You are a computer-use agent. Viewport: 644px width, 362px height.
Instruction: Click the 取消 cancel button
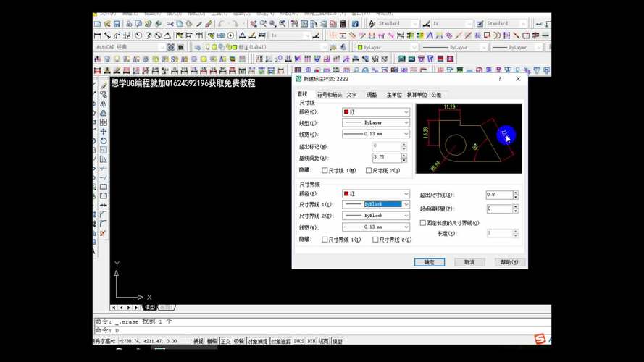coord(469,262)
